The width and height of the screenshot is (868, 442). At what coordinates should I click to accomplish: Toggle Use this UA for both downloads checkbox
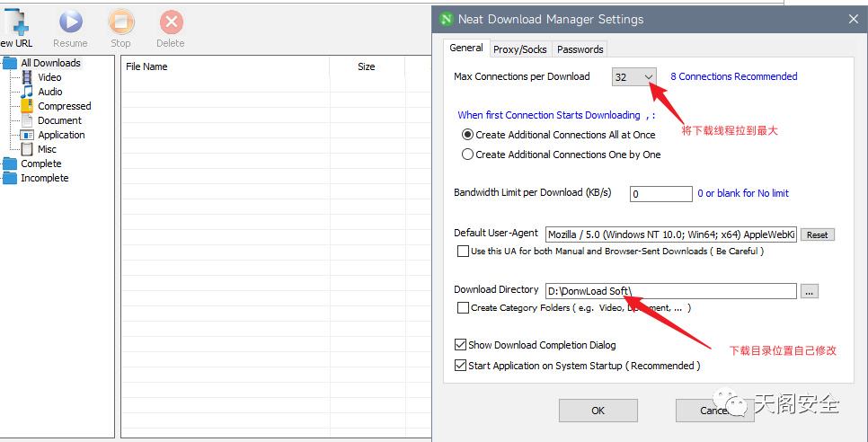click(x=463, y=252)
